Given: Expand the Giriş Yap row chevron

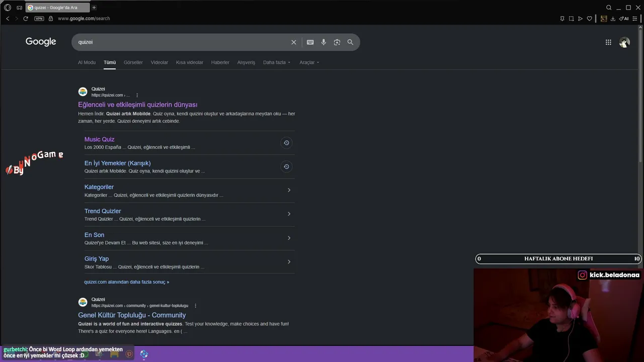Looking at the screenshot, I should click(289, 261).
